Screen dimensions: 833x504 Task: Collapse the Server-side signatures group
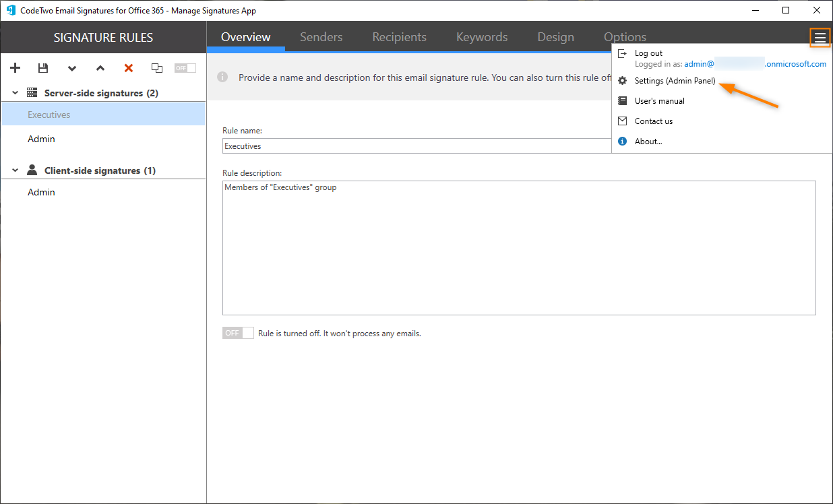(15, 92)
